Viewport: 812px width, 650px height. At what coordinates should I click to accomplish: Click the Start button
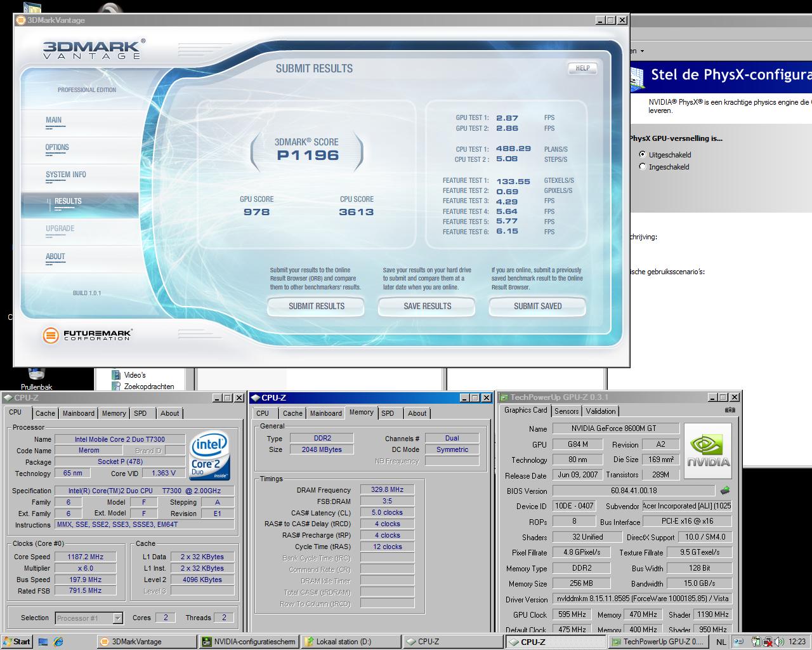(x=17, y=642)
